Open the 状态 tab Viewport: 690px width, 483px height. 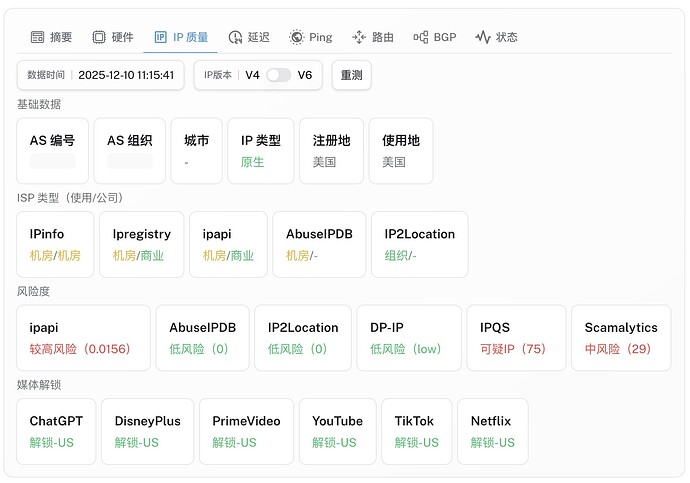(x=496, y=37)
